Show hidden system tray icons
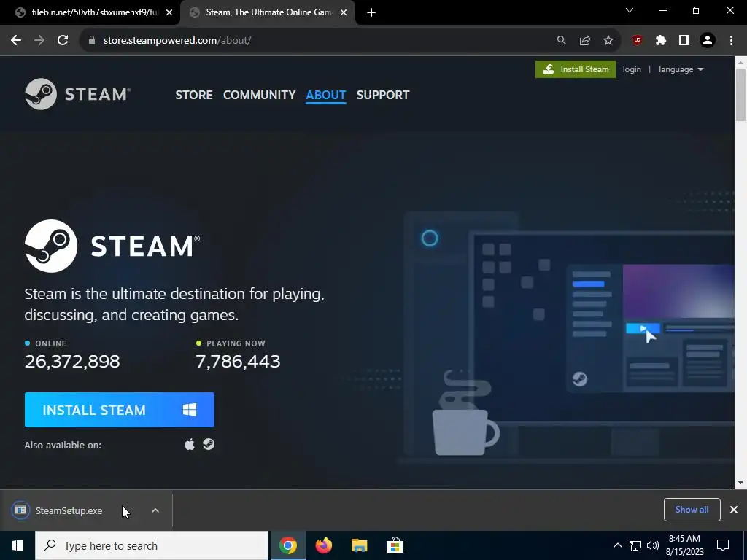 point(617,545)
